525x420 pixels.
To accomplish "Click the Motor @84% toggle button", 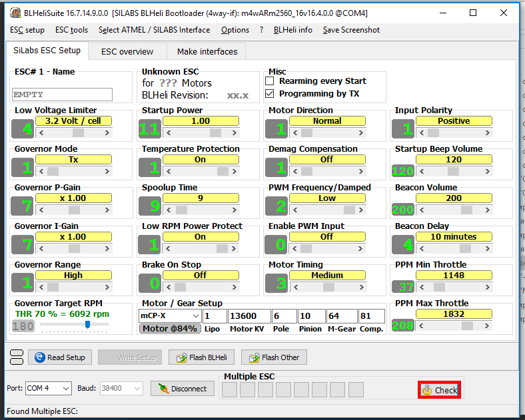I will click(x=169, y=329).
